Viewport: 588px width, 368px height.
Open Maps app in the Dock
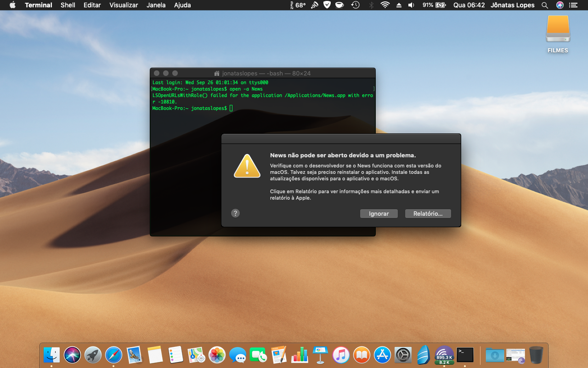tap(196, 355)
